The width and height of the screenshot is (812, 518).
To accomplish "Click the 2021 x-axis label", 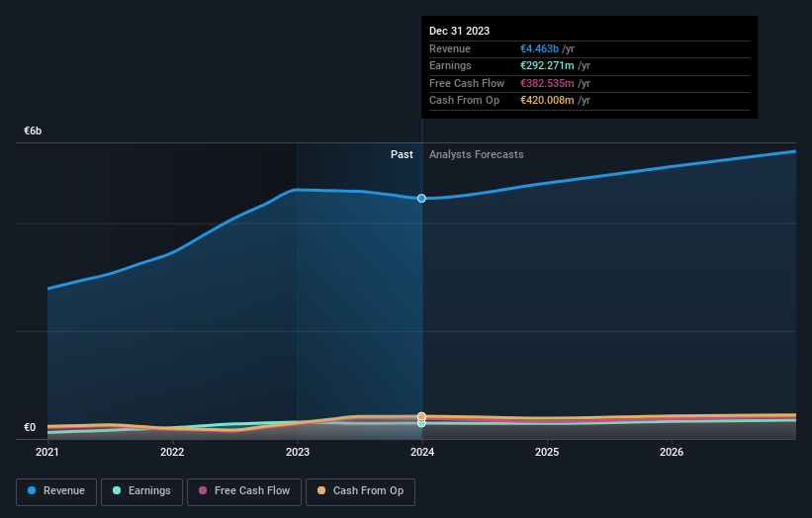I will (47, 452).
